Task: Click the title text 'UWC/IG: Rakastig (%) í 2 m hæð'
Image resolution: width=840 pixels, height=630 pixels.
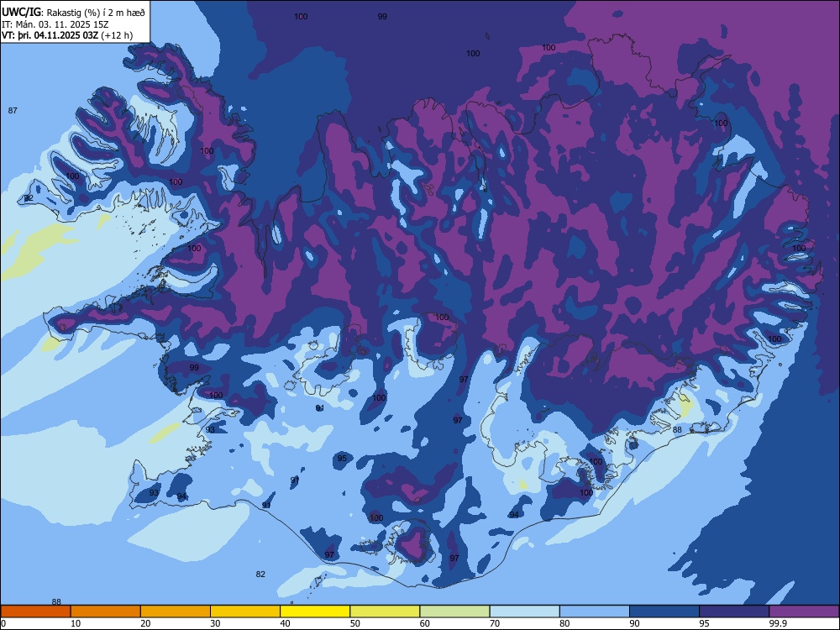Action: click(x=73, y=12)
